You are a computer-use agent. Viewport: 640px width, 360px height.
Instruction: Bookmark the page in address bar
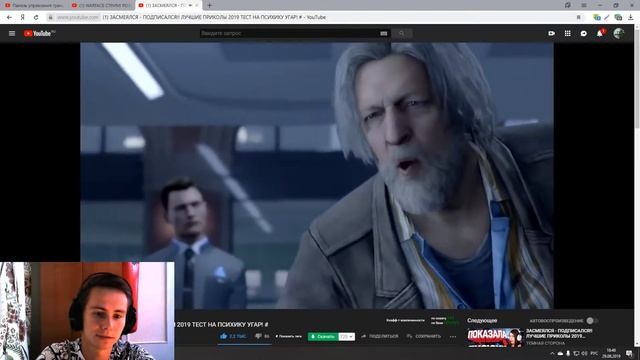[x=578, y=17]
